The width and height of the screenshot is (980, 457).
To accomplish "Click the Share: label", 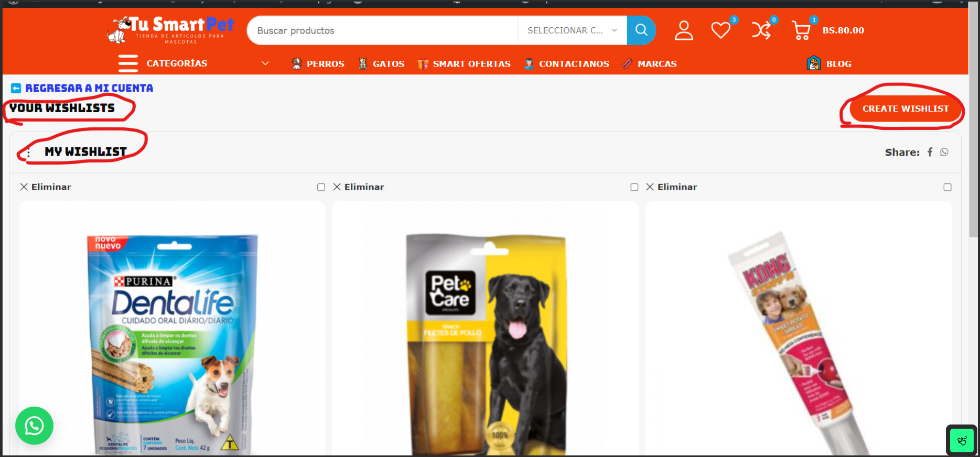I will (902, 153).
